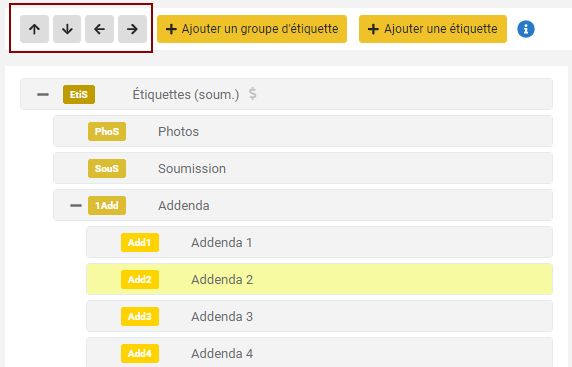The image size is (572, 367).
Task: Add a label group with Ajouter un groupe d'étiquette
Action: [x=252, y=29]
